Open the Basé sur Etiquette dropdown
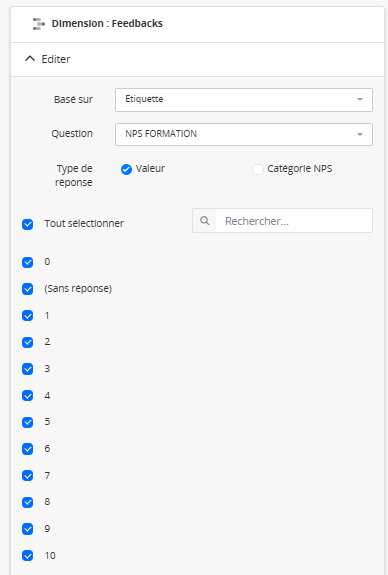Screen dimensions: 388x575 (244, 100)
